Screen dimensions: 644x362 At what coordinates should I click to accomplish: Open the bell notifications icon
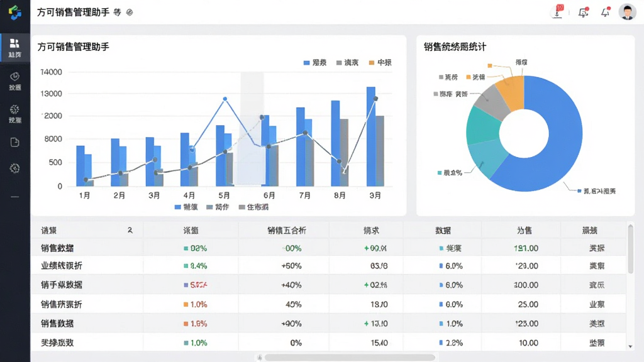point(606,12)
